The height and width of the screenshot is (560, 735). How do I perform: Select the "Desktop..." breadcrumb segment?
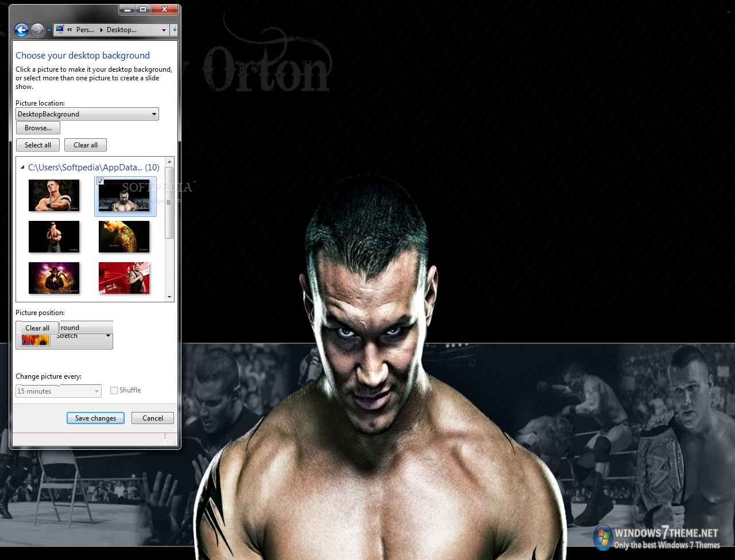click(x=122, y=30)
